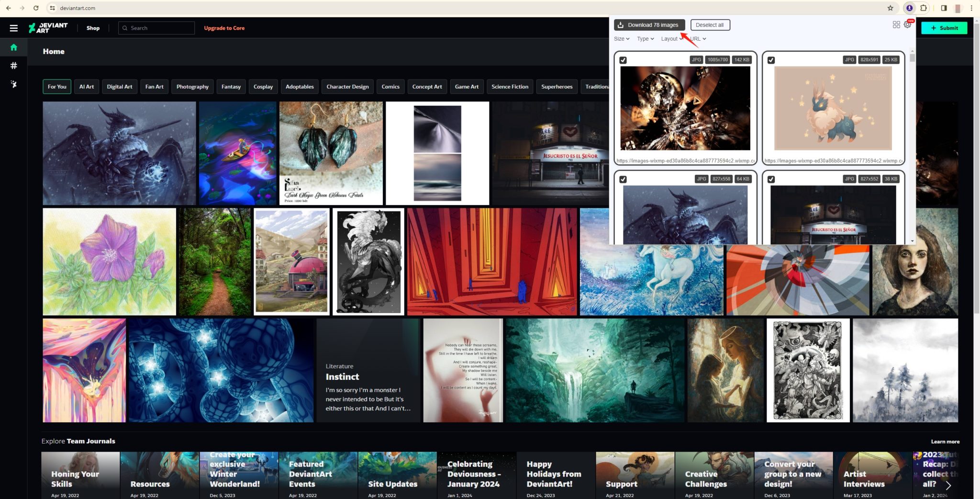980x499 pixels.
Task: Toggle the checkbox on the 827x558 dragon image
Action: pos(624,179)
